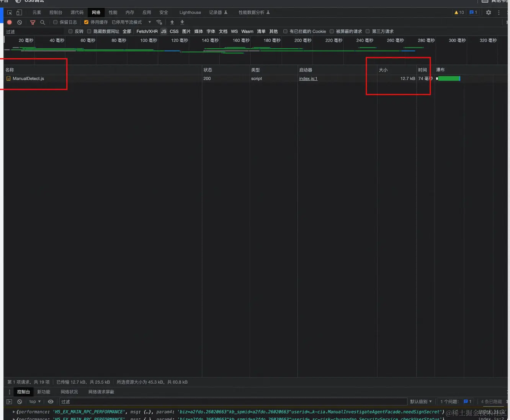
Task: Activate the inspect element picker icon
Action: [10, 13]
